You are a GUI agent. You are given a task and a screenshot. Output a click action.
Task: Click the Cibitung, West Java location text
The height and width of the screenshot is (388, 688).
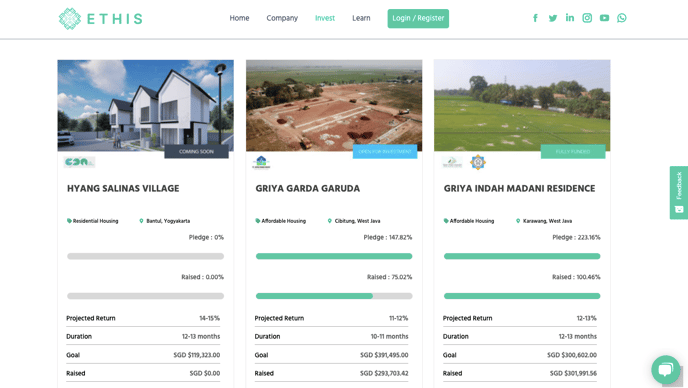[x=358, y=221]
